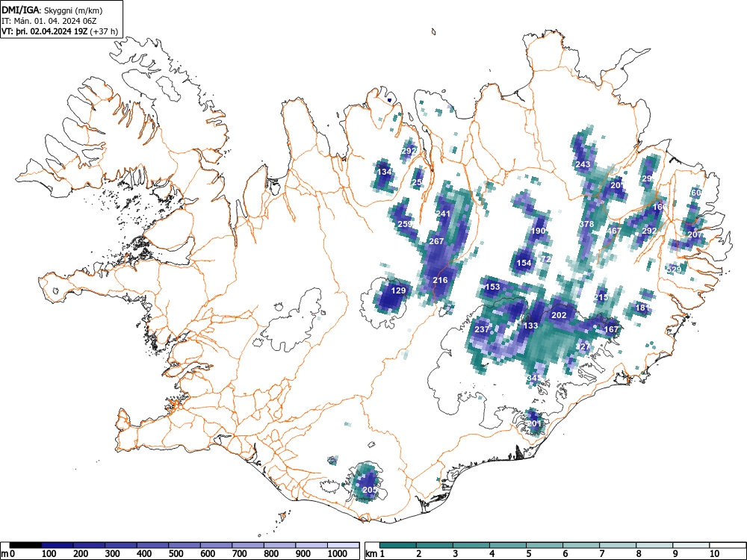Image resolution: width=747 pixels, height=560 pixels.
Task: Click the legend swatch between 100 and 200 metres
Action: 58,545
